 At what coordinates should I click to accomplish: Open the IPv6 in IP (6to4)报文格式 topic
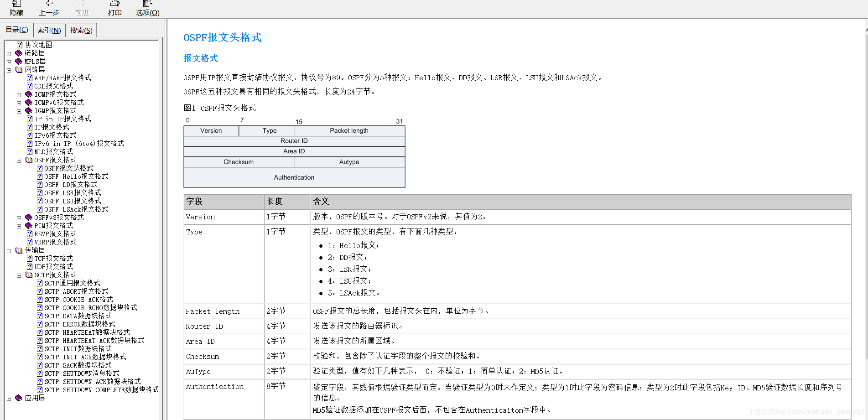click(x=79, y=144)
